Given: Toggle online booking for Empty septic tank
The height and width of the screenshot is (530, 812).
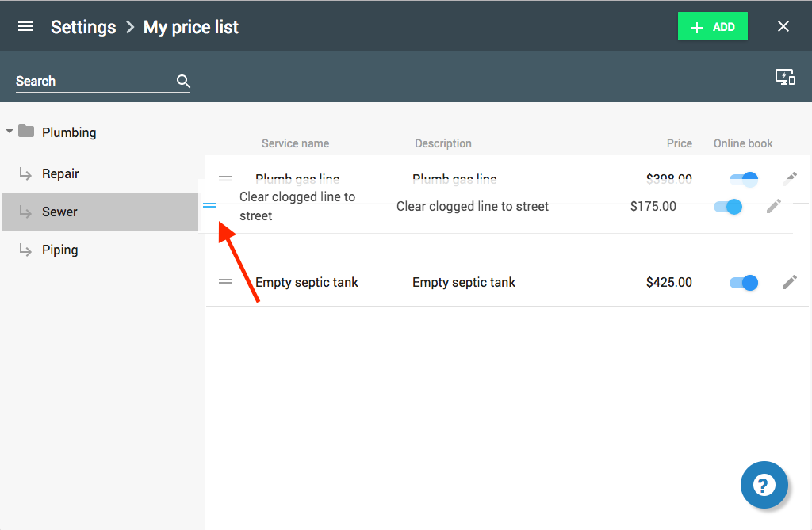Looking at the screenshot, I should (x=744, y=282).
